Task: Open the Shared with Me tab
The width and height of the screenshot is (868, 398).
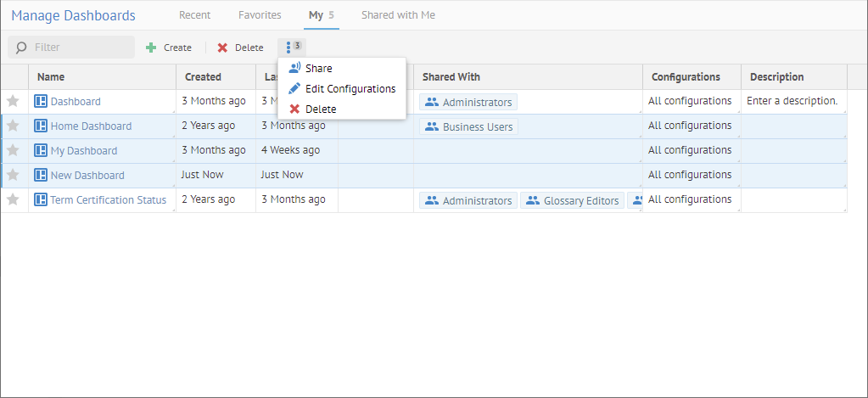Action: pyautogui.click(x=398, y=15)
